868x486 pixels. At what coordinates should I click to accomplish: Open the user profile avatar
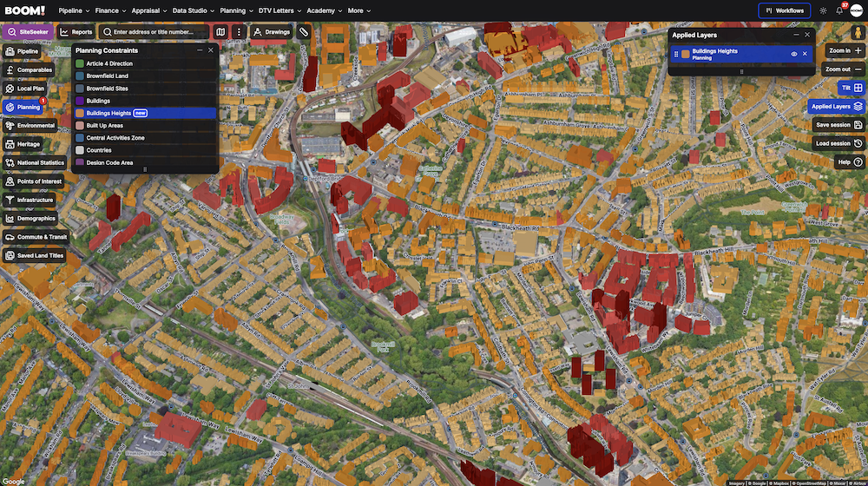(857, 10)
